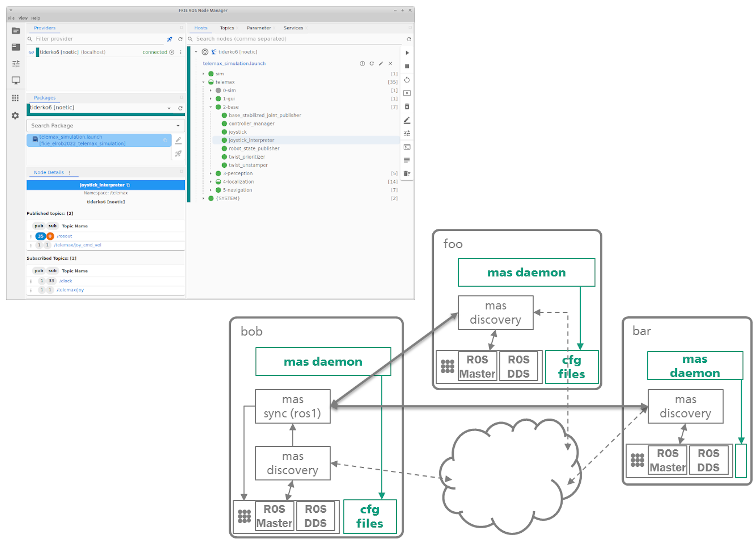Restart selected nodes with the circular arrow icon
Image resolution: width=756 pixels, height=543 pixels.
coord(407,80)
